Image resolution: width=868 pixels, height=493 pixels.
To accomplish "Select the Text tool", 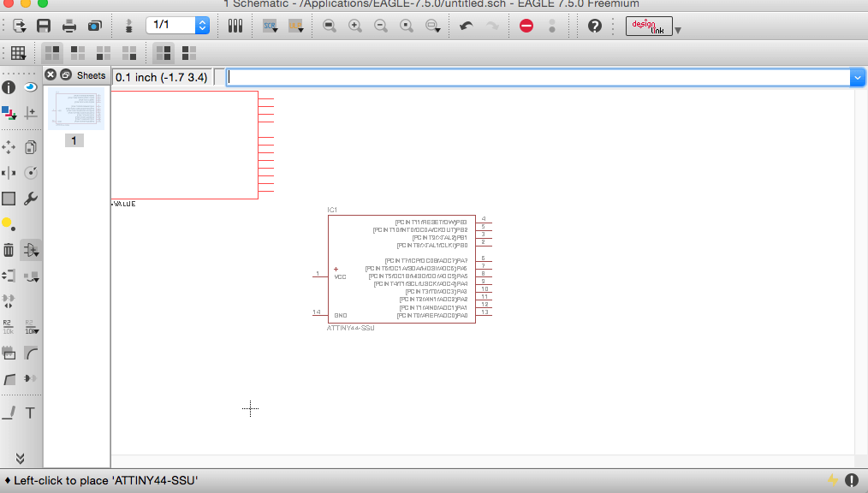I will click(31, 413).
